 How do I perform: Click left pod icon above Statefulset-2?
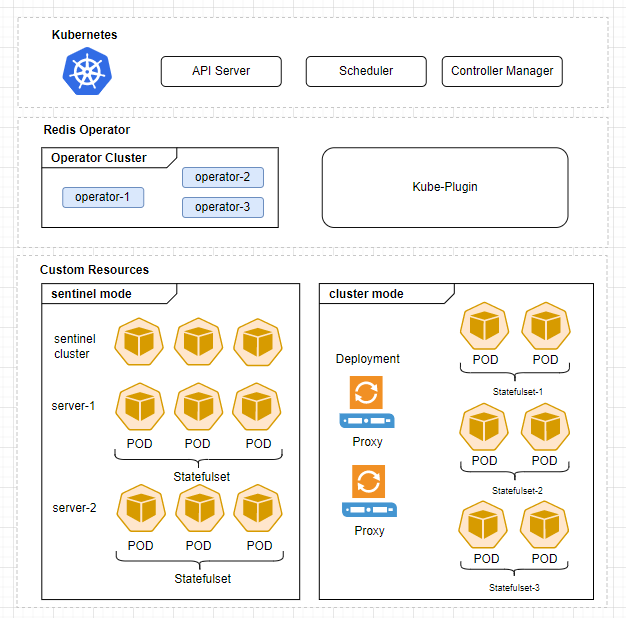tap(484, 427)
